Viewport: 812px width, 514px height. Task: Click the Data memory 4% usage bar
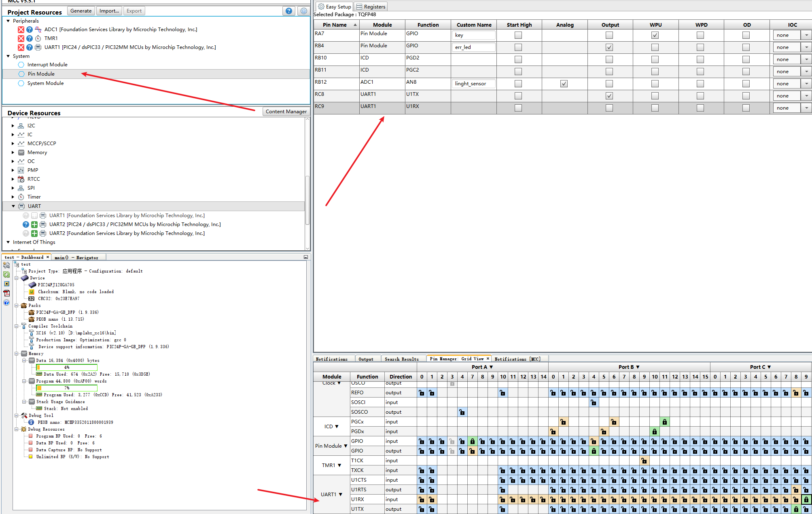point(67,368)
